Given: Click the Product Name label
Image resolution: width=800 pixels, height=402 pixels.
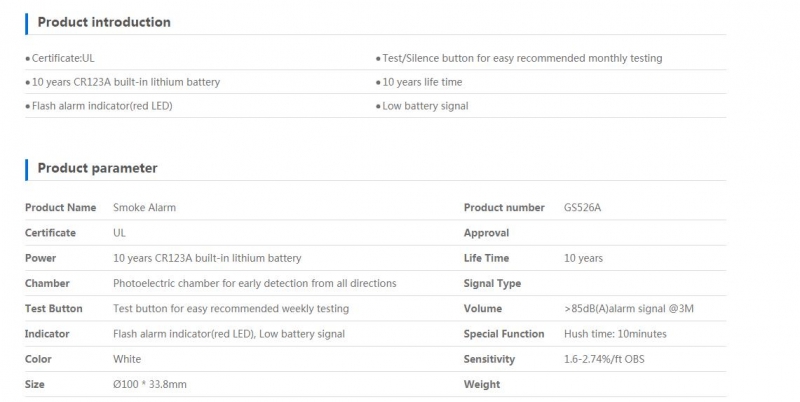Looking at the screenshot, I should point(60,208).
